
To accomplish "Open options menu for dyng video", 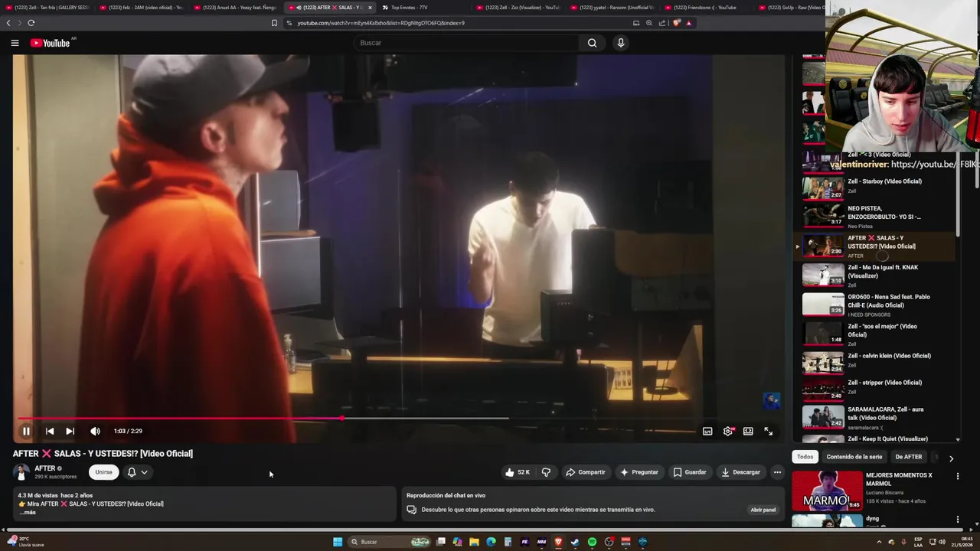I will (957, 520).
